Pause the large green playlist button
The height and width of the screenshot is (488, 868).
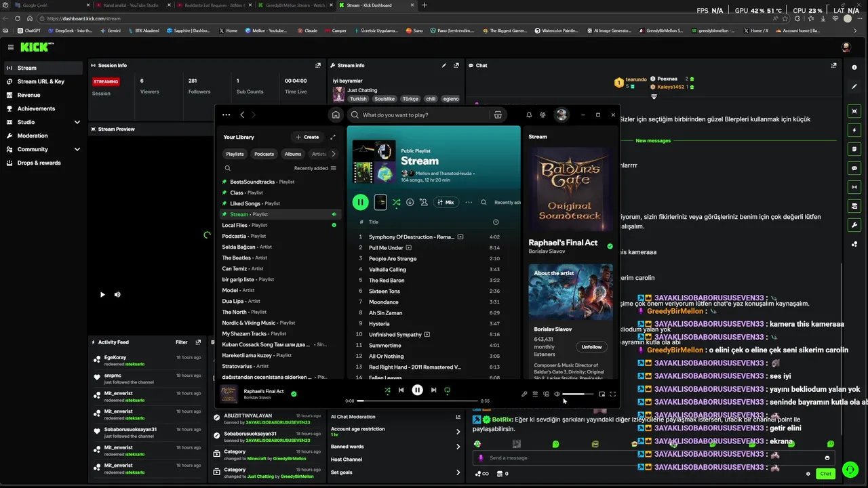[x=360, y=202]
